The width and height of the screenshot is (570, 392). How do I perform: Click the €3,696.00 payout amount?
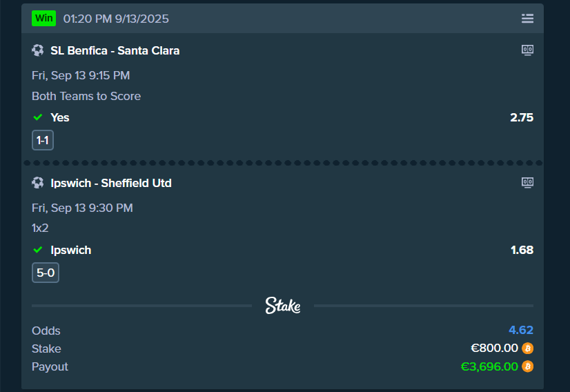[x=489, y=366]
